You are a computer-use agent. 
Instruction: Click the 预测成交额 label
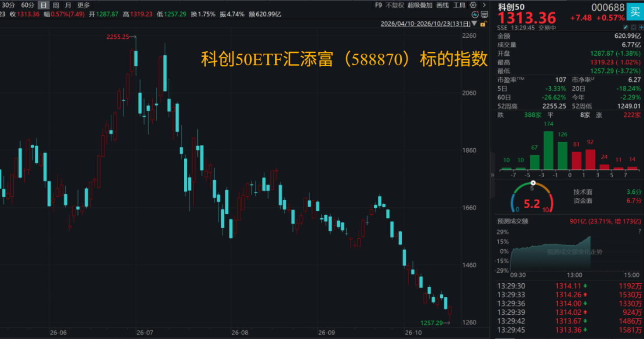click(513, 221)
